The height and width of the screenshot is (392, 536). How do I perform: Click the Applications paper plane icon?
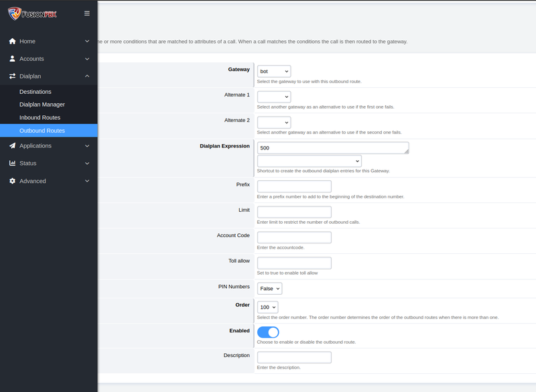pos(12,145)
